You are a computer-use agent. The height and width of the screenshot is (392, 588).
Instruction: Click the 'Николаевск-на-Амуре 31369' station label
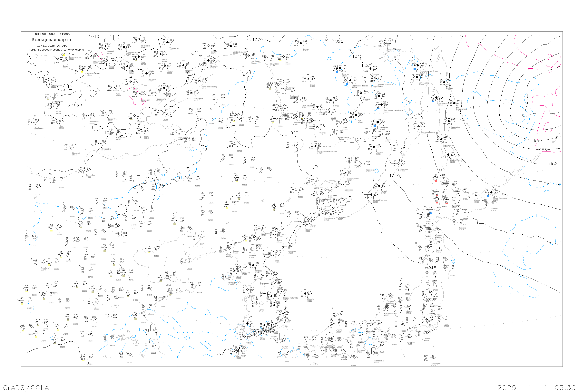point(429,72)
